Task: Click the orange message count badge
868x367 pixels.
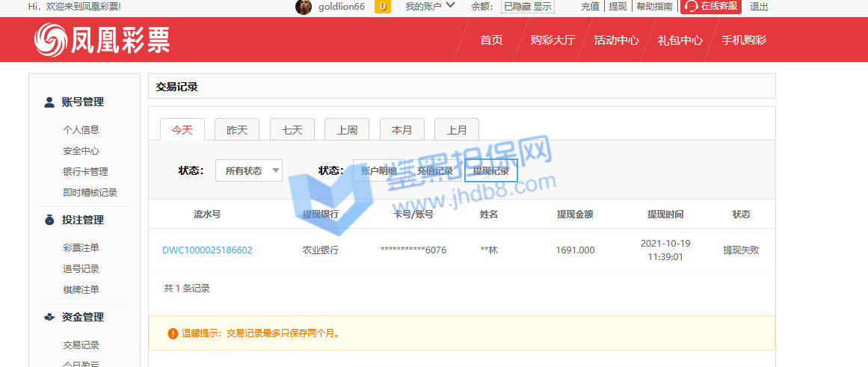Action: tap(382, 7)
